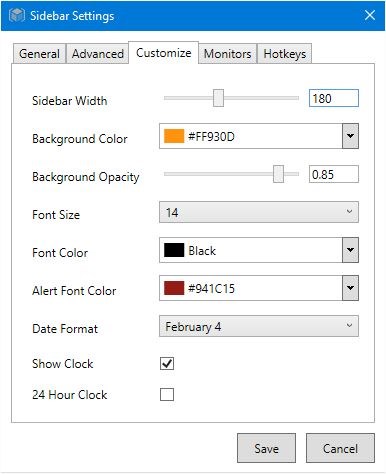This screenshot has height=474, width=386.
Task: Open the Hotkeys tab
Action: click(x=285, y=54)
